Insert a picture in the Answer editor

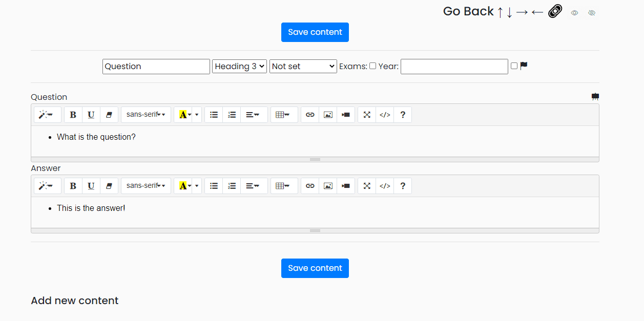(x=328, y=186)
